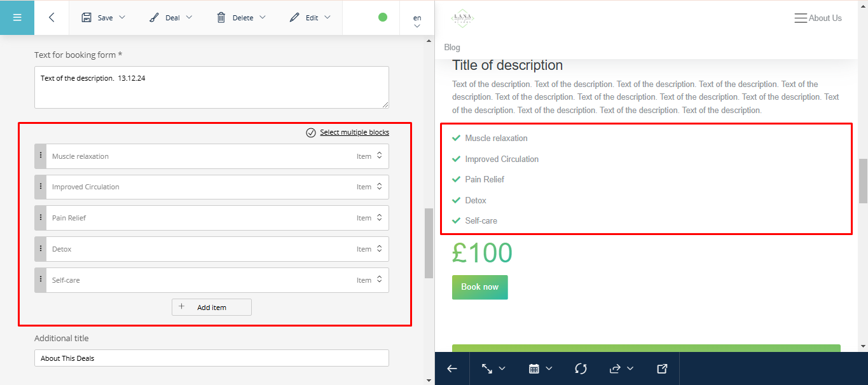This screenshot has width=868, height=385.
Task: Toggle Select multiple blocks checkmark
Action: [311, 133]
